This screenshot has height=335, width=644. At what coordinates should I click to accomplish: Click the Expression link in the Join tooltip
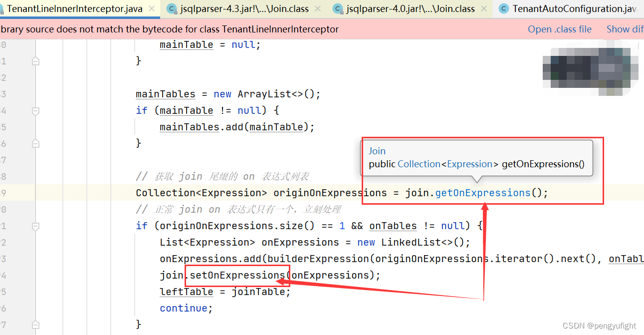click(469, 164)
